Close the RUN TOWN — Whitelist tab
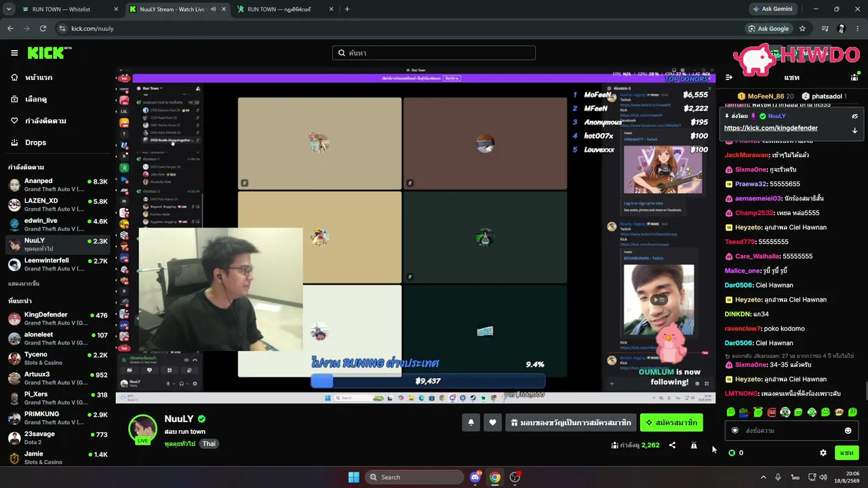Screen dimensions: 868x488 pos(116,9)
